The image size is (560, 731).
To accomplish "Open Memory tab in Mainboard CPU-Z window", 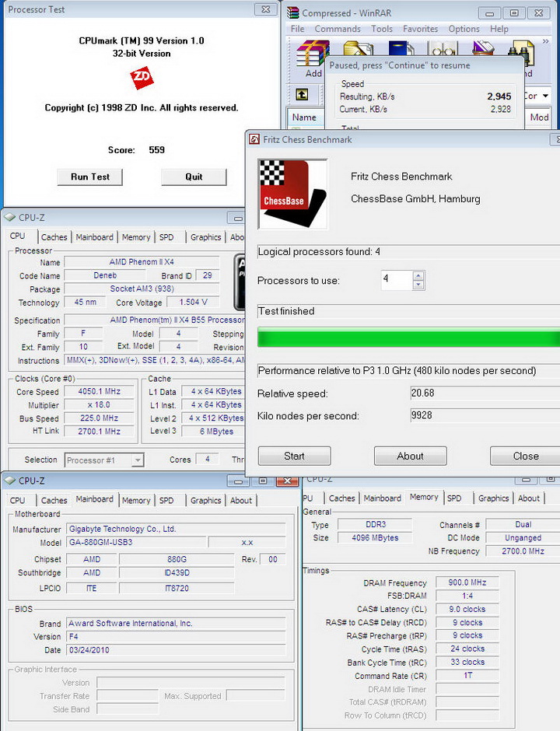I will [x=136, y=500].
